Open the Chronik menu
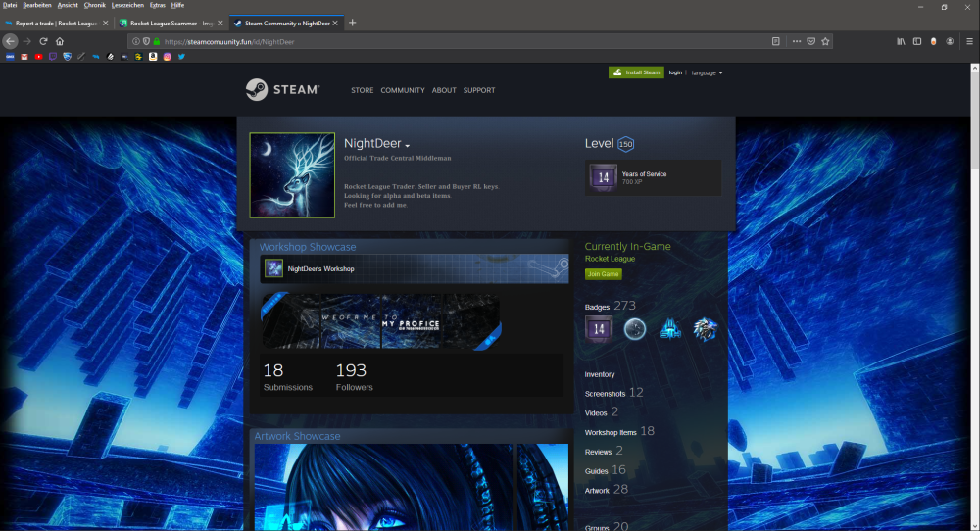 (95, 5)
